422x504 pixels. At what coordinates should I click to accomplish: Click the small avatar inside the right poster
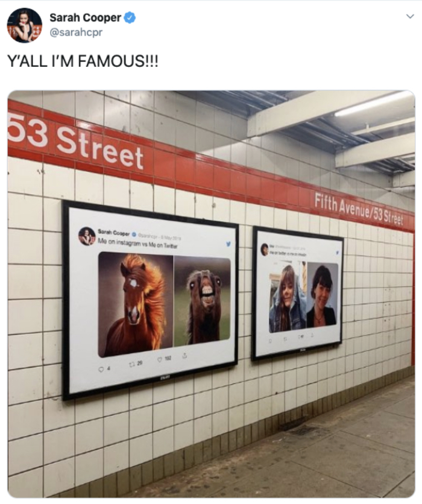click(x=265, y=250)
